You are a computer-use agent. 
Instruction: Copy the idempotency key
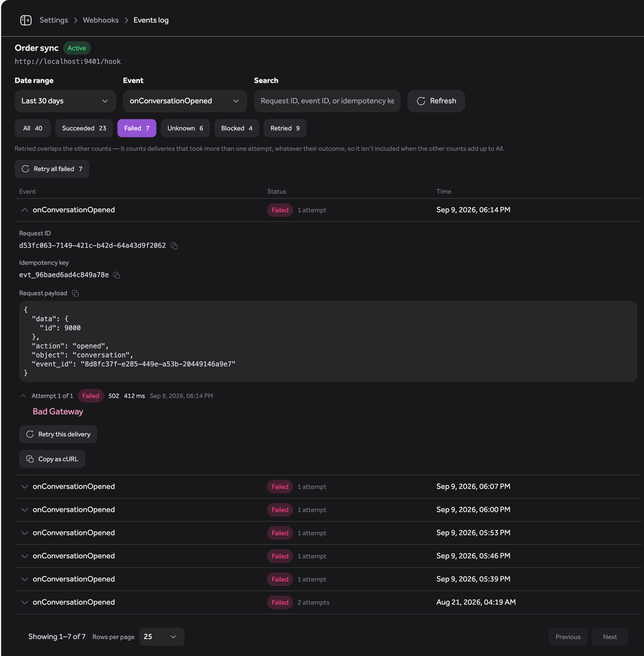[117, 275]
